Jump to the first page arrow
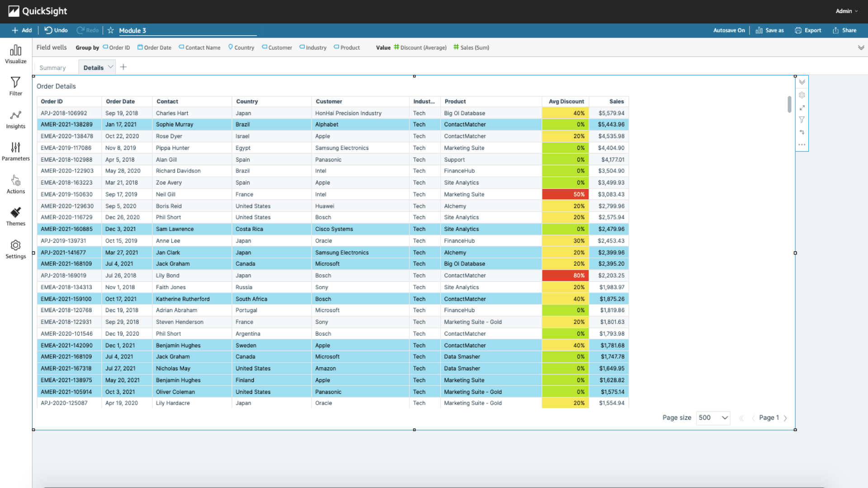The width and height of the screenshot is (868, 488). click(x=741, y=418)
